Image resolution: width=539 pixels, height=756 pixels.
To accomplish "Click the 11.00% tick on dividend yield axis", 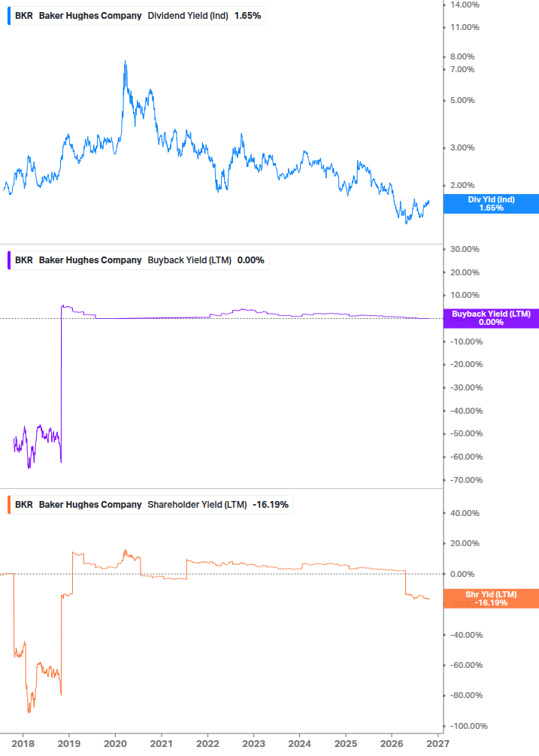I will (465, 28).
